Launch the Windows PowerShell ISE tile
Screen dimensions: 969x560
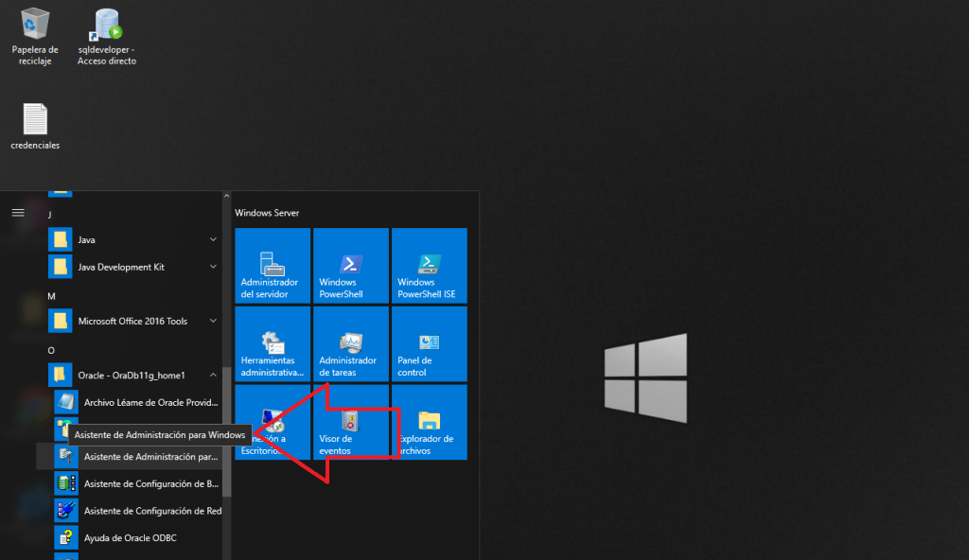click(430, 266)
